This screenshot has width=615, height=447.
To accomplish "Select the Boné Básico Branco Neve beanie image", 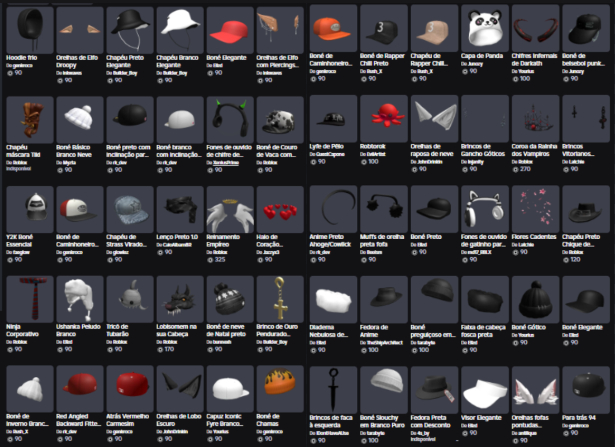I will (x=80, y=120).
